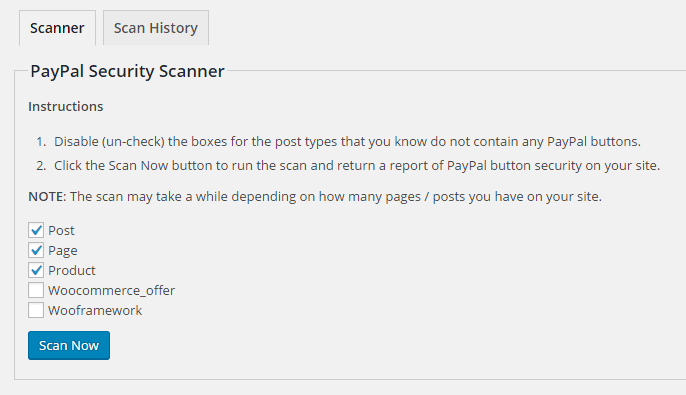Click list number 2 marker in instructions
The height and width of the screenshot is (395, 686).
(x=41, y=166)
